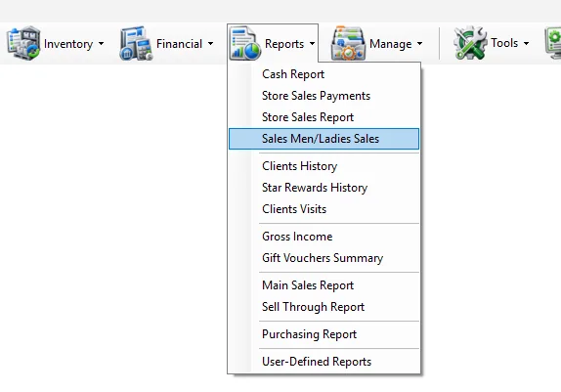Open Sell Through Report

tap(324, 307)
